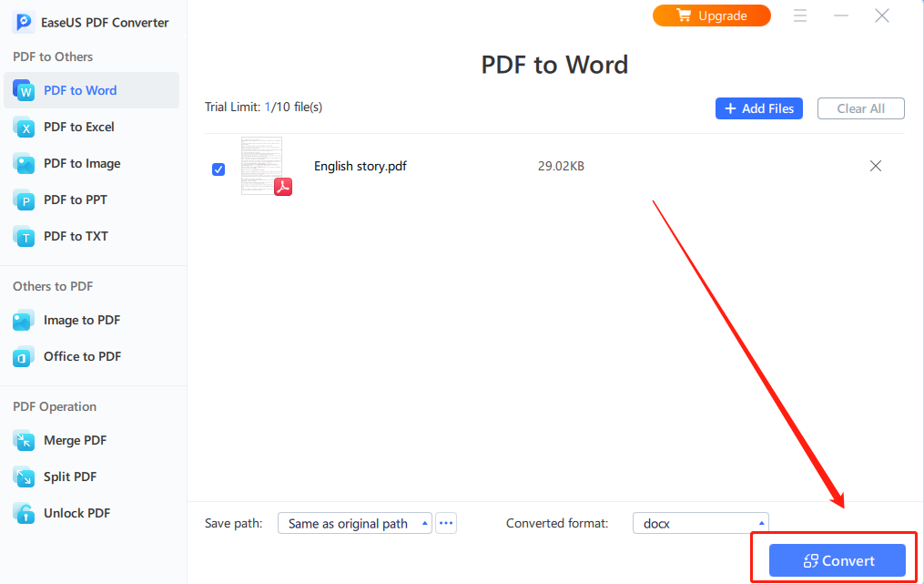Select the PDF to PPT icon
The image size is (924, 584).
click(x=25, y=200)
